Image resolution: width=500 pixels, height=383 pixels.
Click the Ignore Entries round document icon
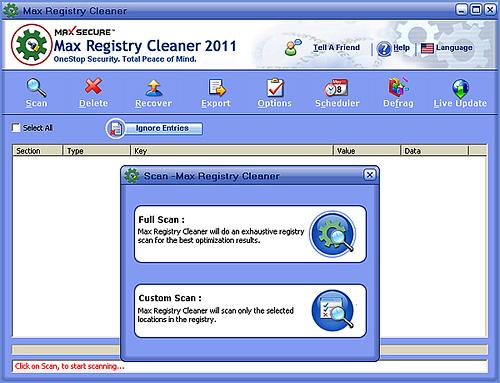click(115, 128)
